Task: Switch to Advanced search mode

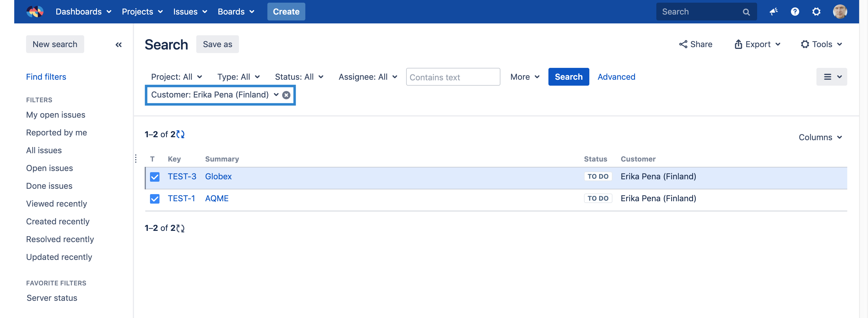Action: [x=616, y=77]
